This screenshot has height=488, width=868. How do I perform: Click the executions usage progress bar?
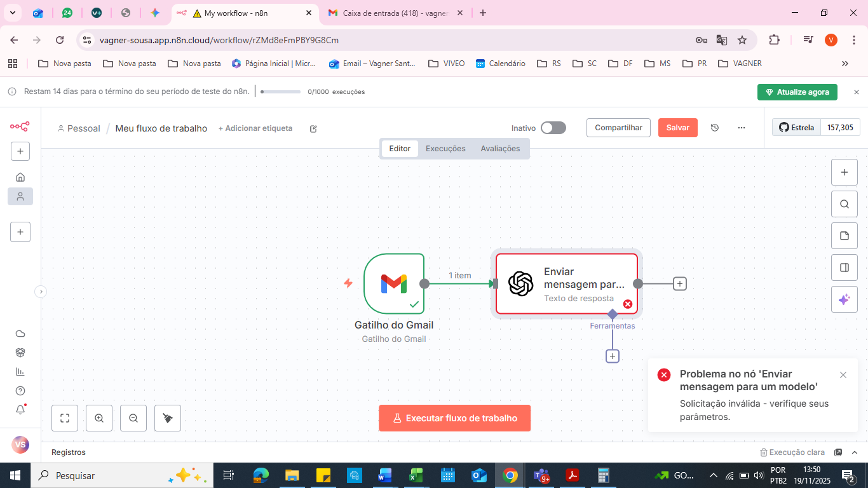(280, 91)
